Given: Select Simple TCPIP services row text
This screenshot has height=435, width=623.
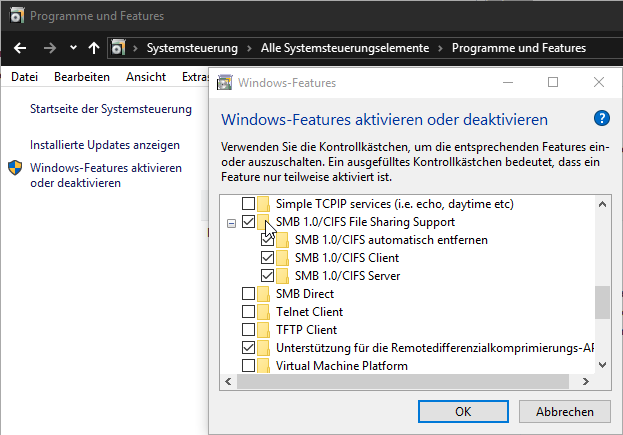Looking at the screenshot, I should (395, 204).
